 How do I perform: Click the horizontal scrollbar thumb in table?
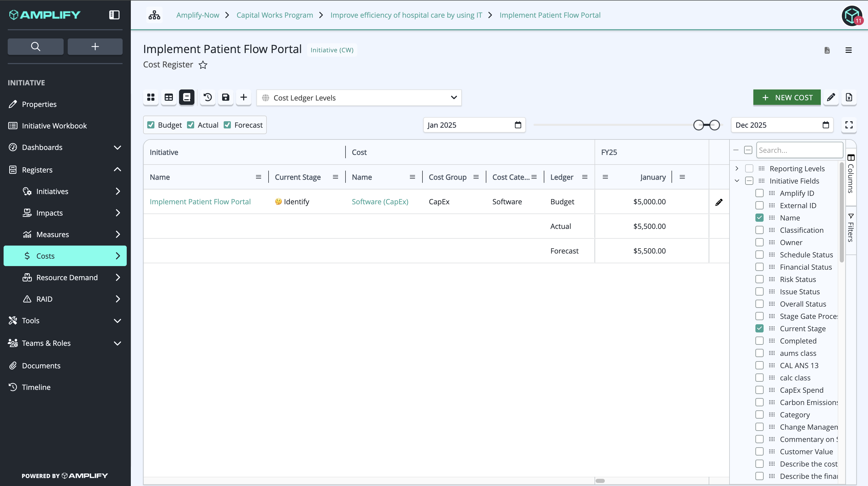coord(600,481)
